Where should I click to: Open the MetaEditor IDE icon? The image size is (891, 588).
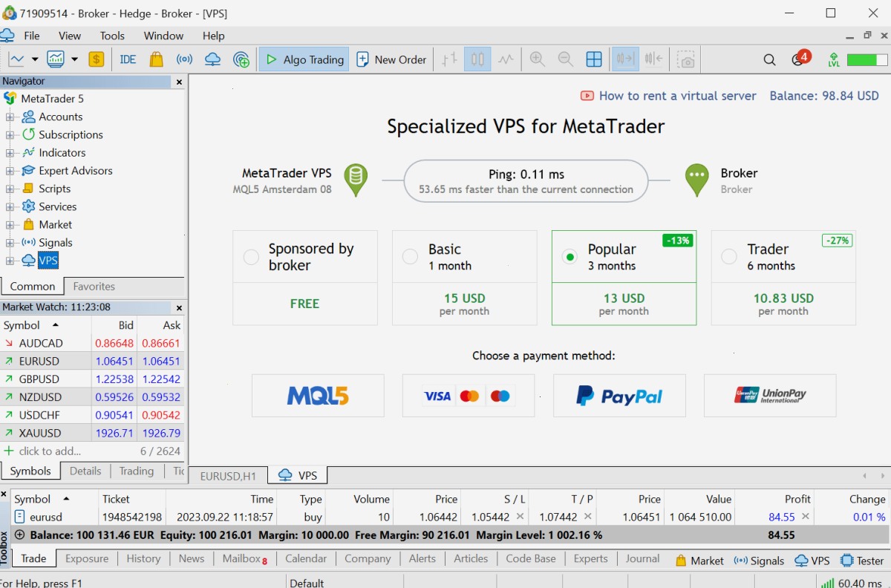coord(128,59)
